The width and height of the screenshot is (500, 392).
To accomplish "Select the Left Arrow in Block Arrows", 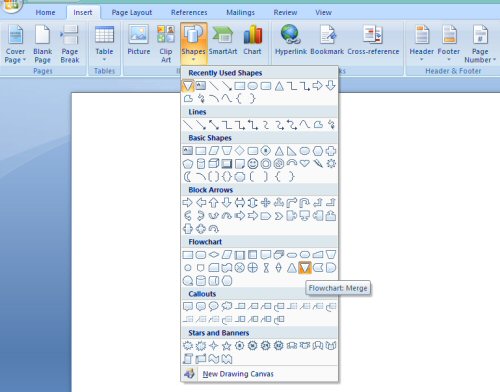I will click(x=201, y=203).
